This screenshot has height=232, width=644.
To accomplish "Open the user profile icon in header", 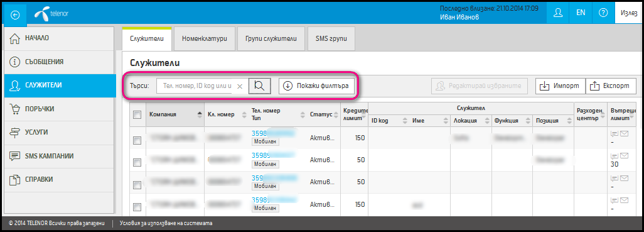I will (557, 13).
